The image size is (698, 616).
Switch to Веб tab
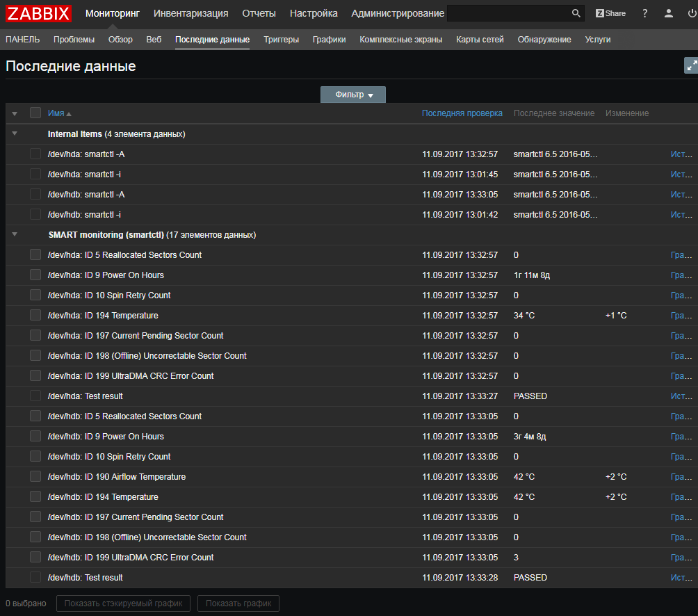154,40
